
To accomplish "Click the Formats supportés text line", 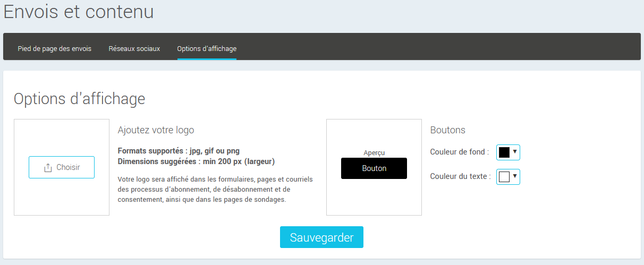I will click(x=179, y=151).
